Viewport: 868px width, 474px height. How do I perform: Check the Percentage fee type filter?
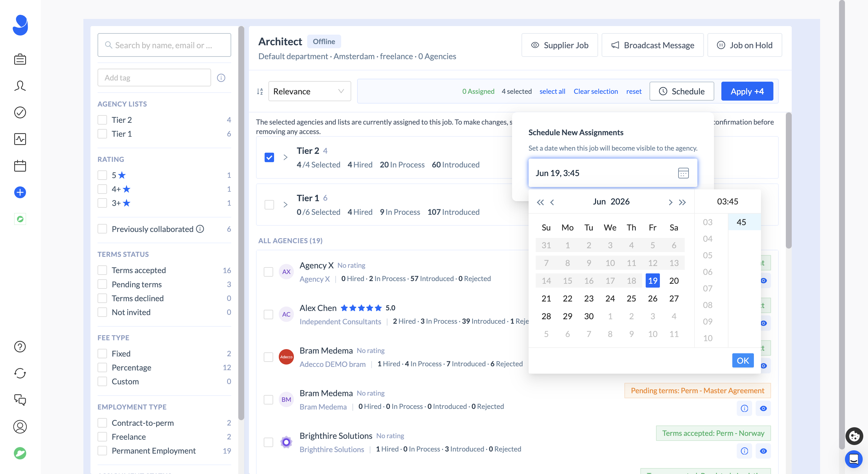click(102, 367)
